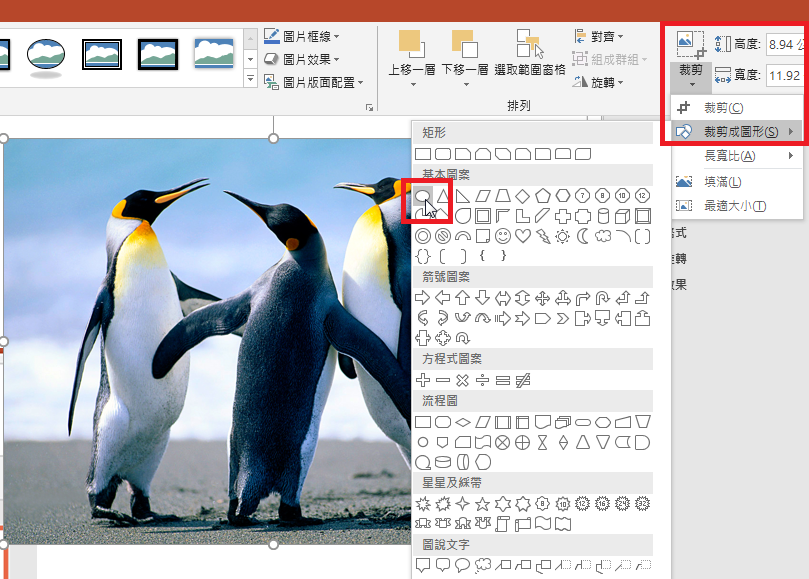Image resolution: width=809 pixels, height=579 pixels.
Task: Select the Parallelogram in basic shapes
Action: tap(483, 196)
